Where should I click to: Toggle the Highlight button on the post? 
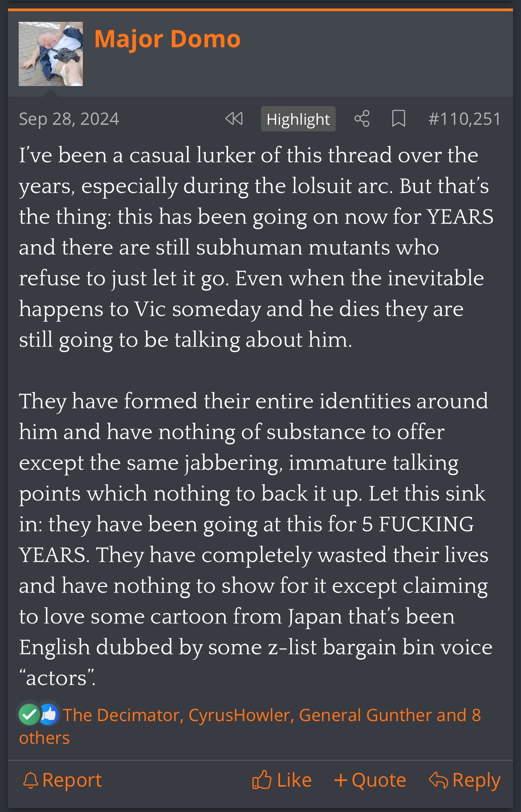(x=298, y=119)
